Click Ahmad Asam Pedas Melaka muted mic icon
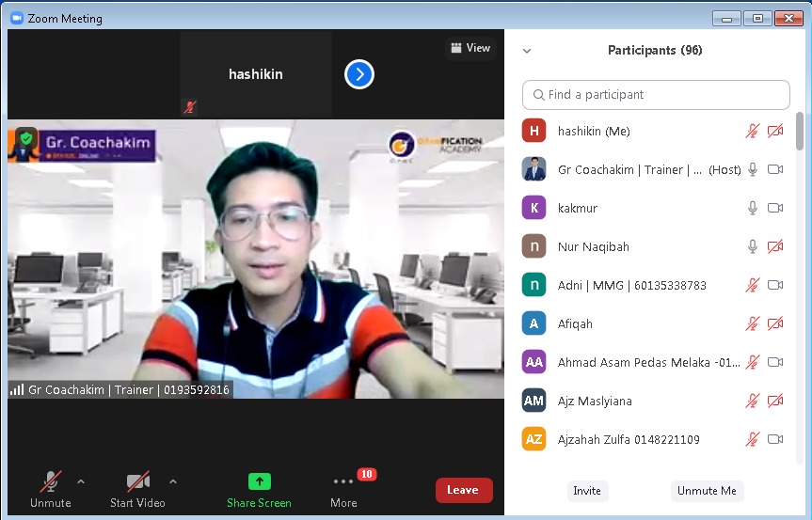Viewport: 812px width, 520px height. (x=753, y=362)
